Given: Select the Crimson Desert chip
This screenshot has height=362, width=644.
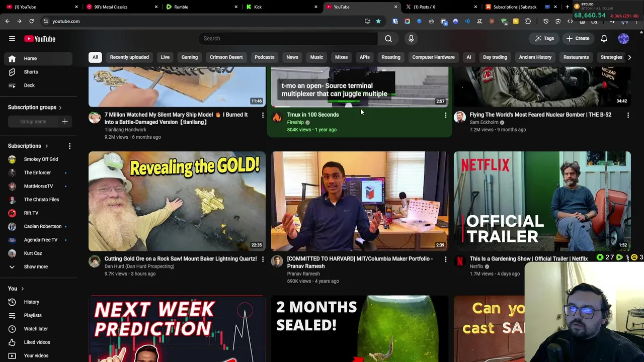Looking at the screenshot, I should point(226,57).
